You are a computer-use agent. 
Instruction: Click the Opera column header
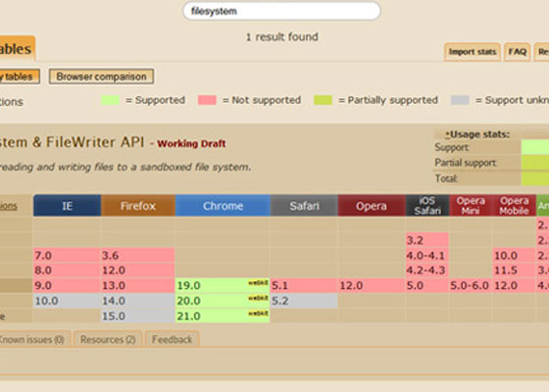tap(372, 206)
